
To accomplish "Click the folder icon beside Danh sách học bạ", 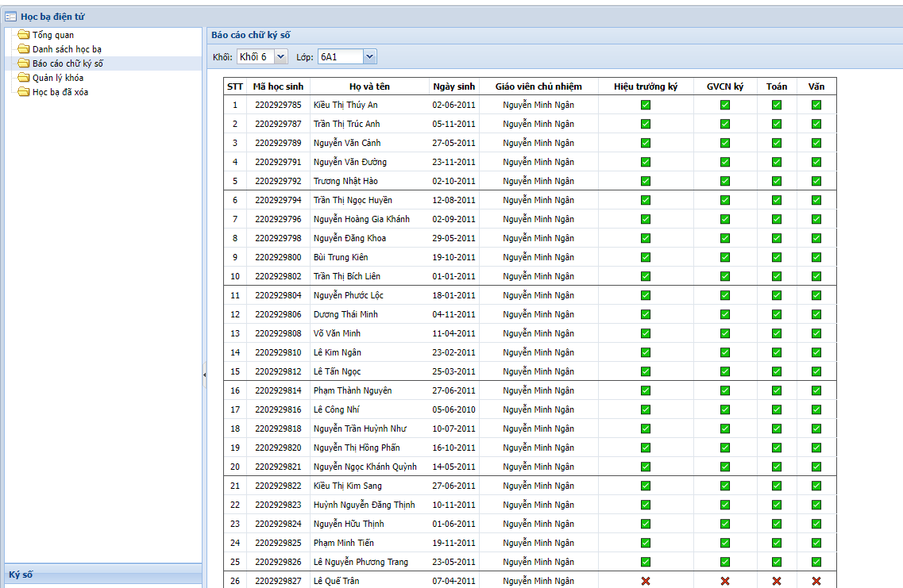I will pyautogui.click(x=23, y=49).
